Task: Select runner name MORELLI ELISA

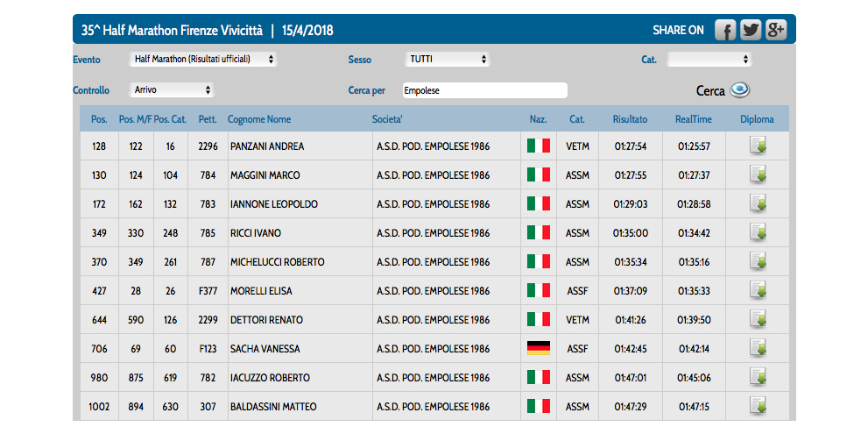Action: coord(261,291)
